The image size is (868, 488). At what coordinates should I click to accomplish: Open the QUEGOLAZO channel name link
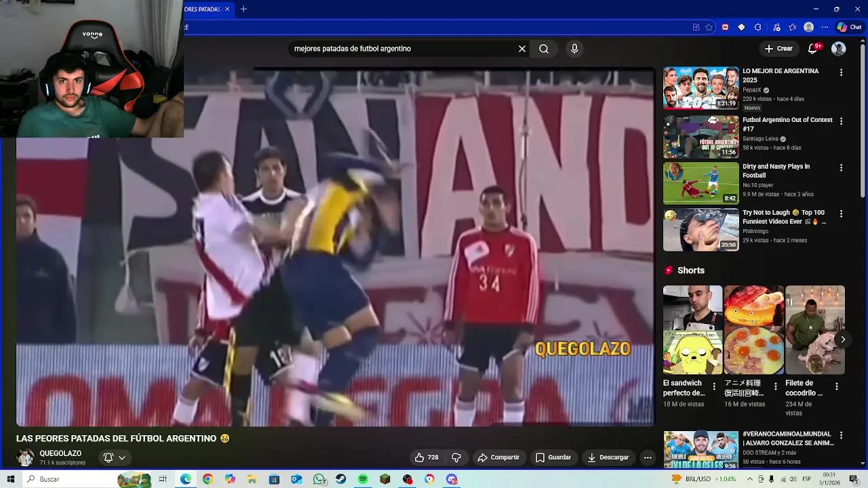[60, 453]
